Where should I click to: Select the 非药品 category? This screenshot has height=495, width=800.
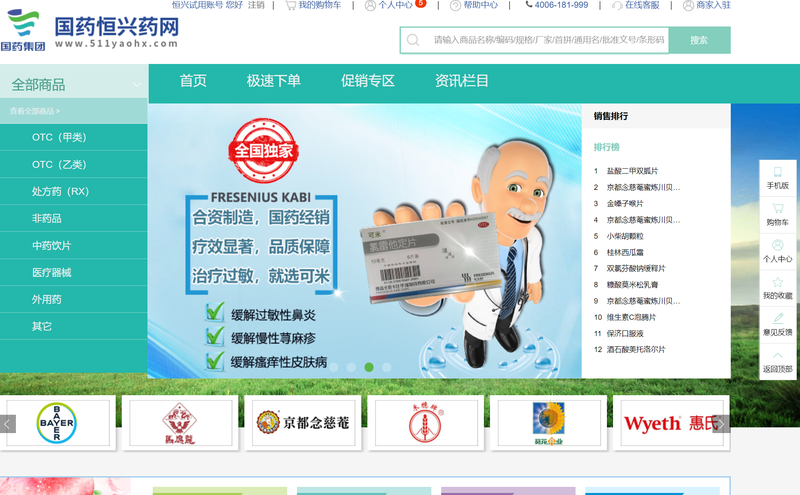[x=73, y=218]
